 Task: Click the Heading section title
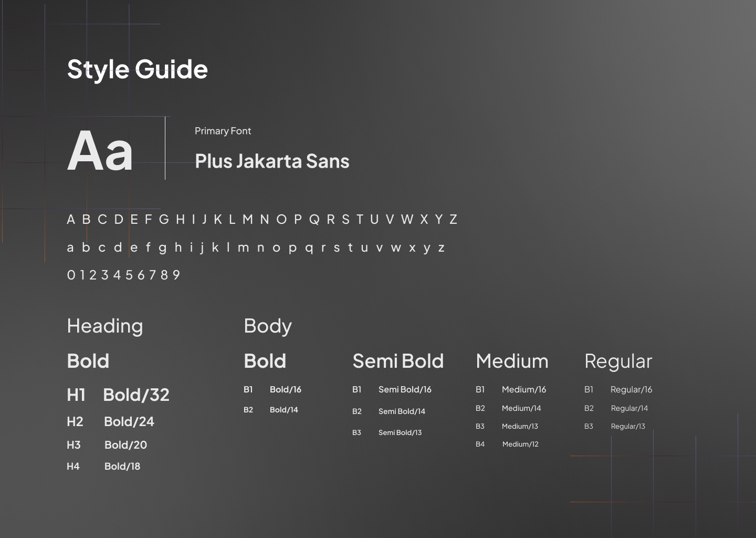pos(105,326)
